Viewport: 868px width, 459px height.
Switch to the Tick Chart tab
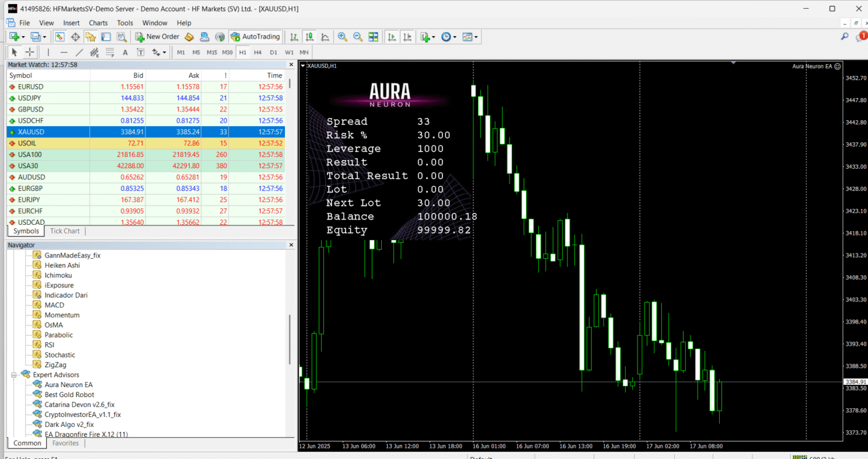click(65, 231)
